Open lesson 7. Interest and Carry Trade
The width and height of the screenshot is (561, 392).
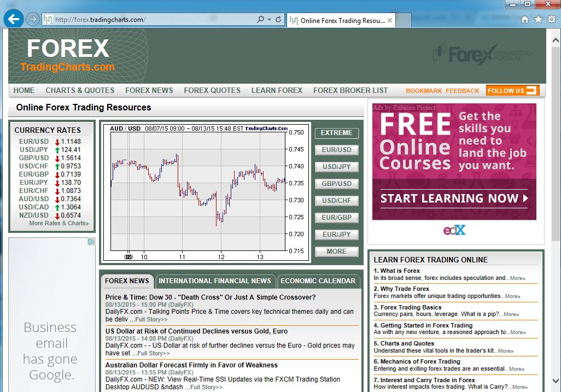tap(424, 380)
